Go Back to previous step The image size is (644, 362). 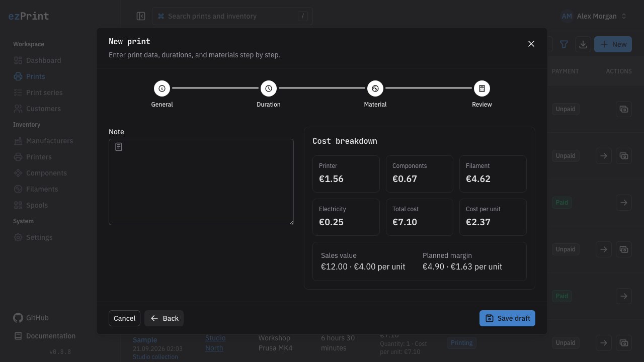click(164, 318)
